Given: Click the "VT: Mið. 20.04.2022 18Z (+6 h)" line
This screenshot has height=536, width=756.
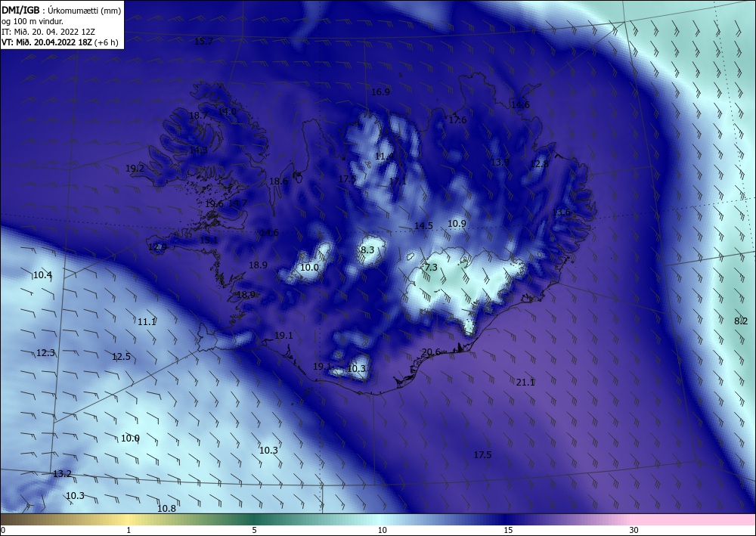Looking at the screenshot, I should point(60,42).
